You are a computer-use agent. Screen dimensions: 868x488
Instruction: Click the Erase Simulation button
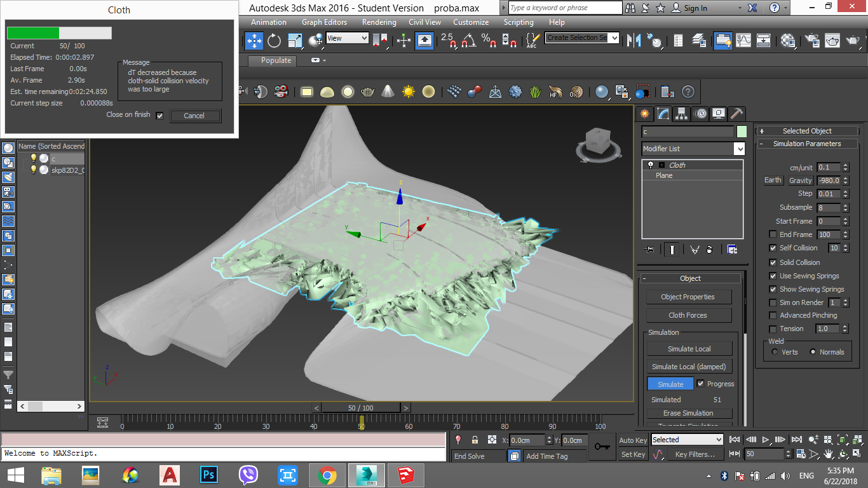point(689,413)
